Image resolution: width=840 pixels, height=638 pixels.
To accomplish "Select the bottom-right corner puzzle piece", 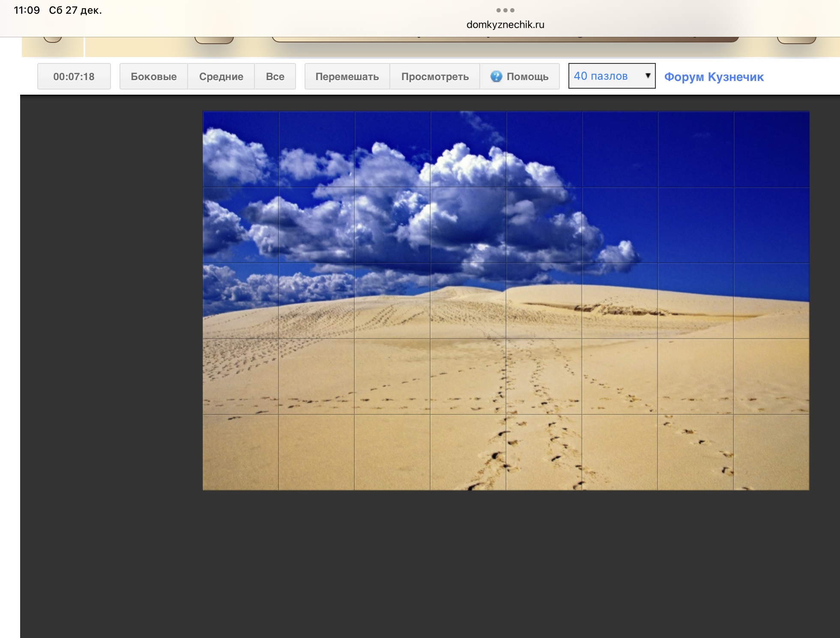I will pyautogui.click(x=771, y=452).
